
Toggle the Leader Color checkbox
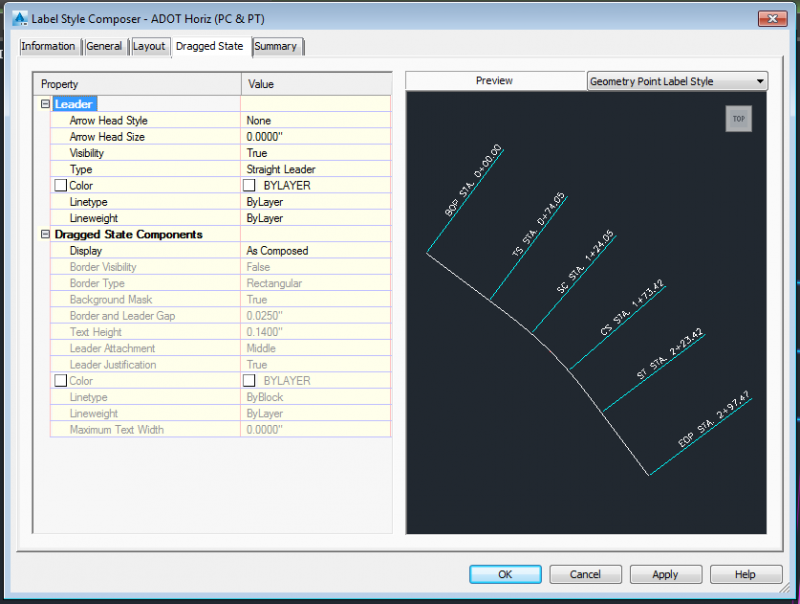coord(58,185)
